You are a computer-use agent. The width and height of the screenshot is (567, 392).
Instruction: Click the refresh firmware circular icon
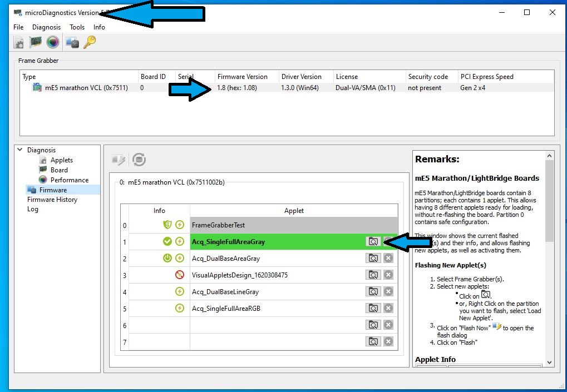coord(139,160)
